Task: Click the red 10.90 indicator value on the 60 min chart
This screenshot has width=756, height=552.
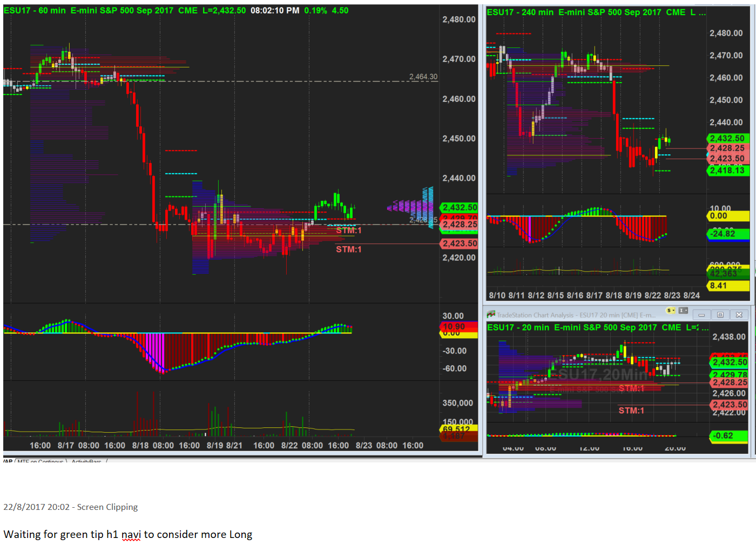Action: pyautogui.click(x=459, y=326)
